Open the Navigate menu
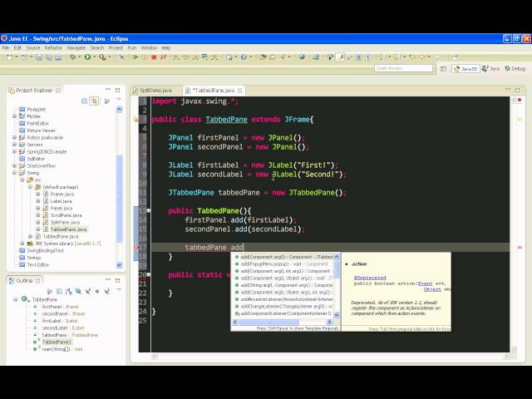The width and height of the screenshot is (532, 399). pyautogui.click(x=76, y=48)
